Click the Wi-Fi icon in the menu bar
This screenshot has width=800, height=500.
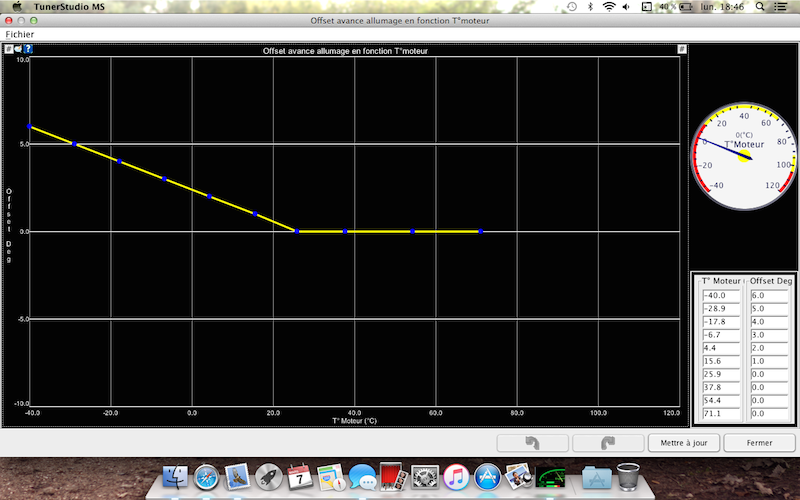(609, 7)
